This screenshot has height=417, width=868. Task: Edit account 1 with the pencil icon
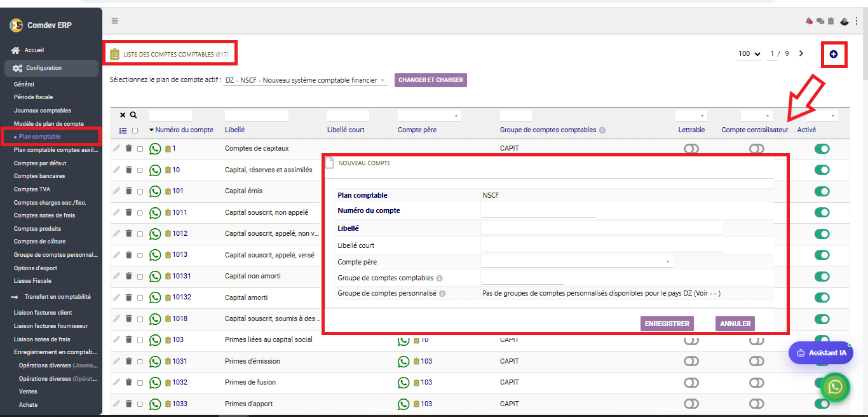116,148
